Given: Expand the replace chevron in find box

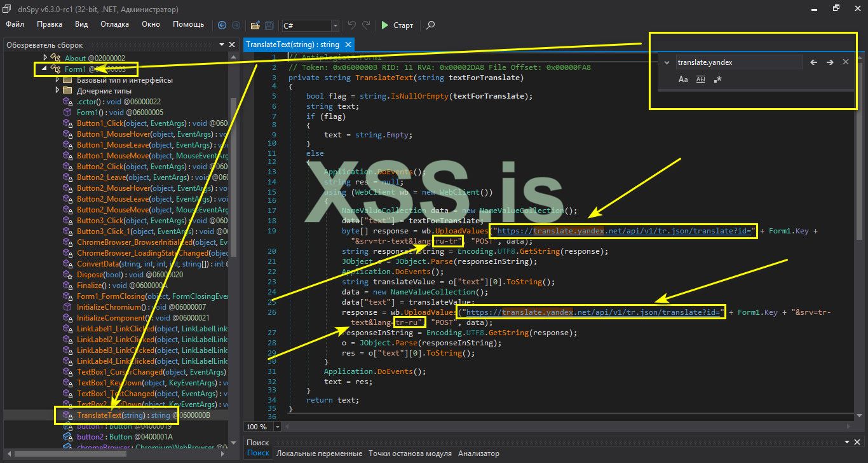Looking at the screenshot, I should pyautogui.click(x=666, y=62).
